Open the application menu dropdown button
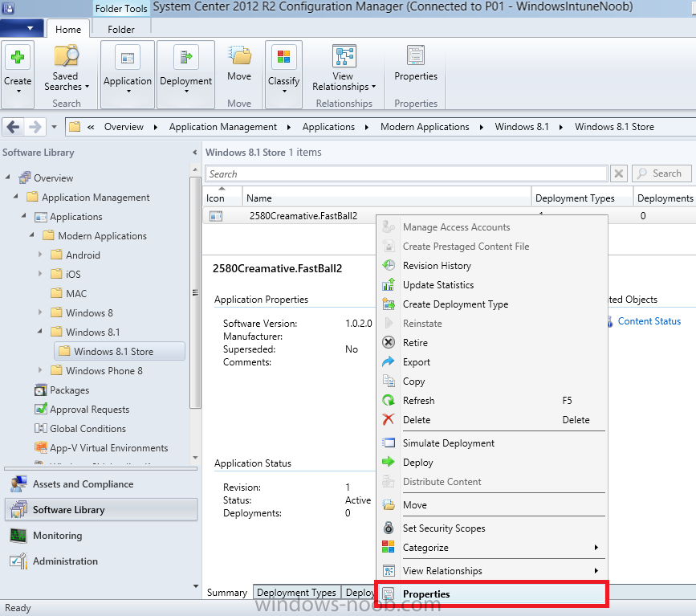696x616 pixels. [22, 28]
